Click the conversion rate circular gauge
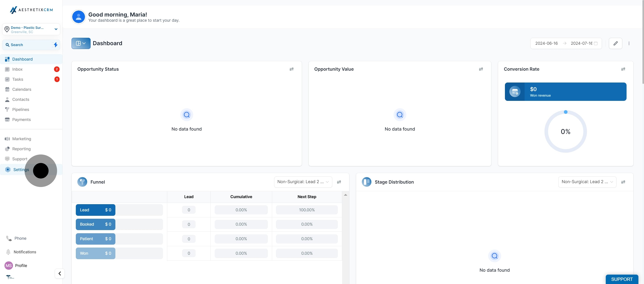Screen dimensions: 644x284 click(566, 131)
